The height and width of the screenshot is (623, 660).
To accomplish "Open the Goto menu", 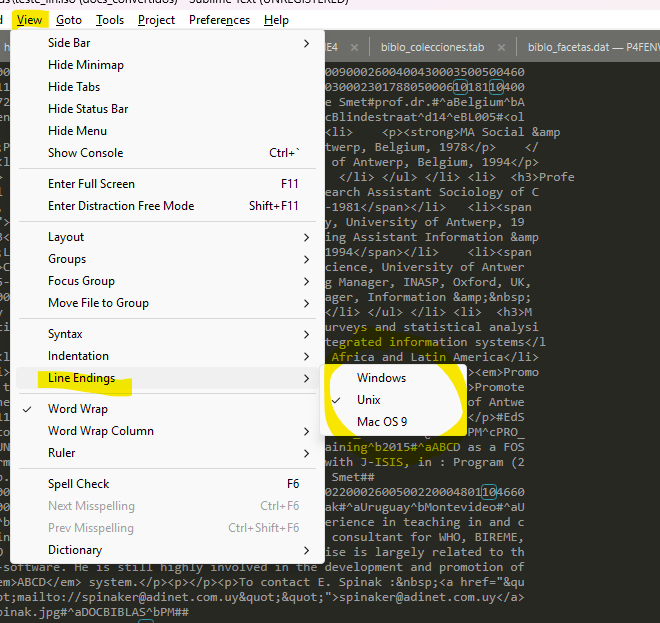I will click(69, 20).
